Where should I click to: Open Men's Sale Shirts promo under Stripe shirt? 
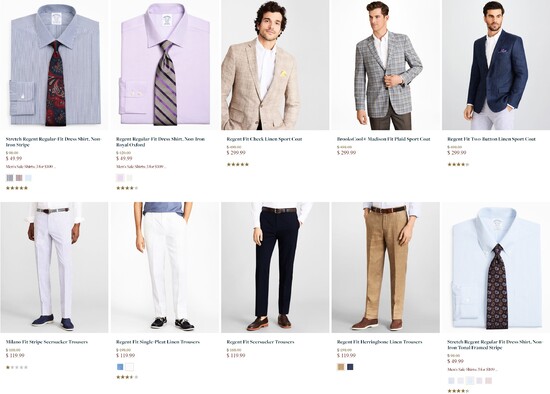[x=31, y=167]
